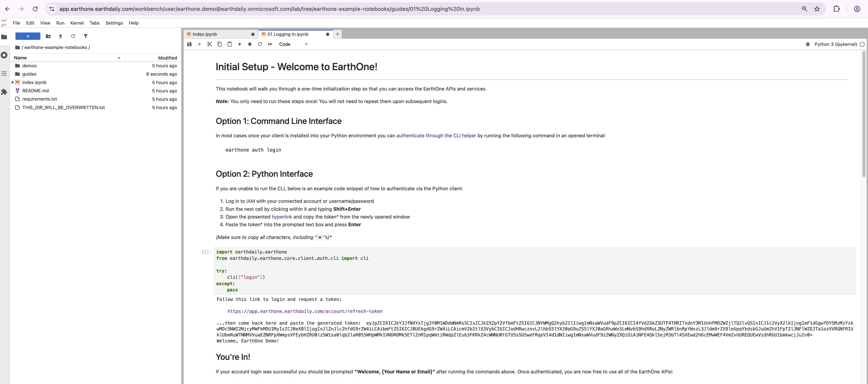868x384 pixels.
Task: Show running terminals and kernels sidebar panel
Action: [4, 55]
